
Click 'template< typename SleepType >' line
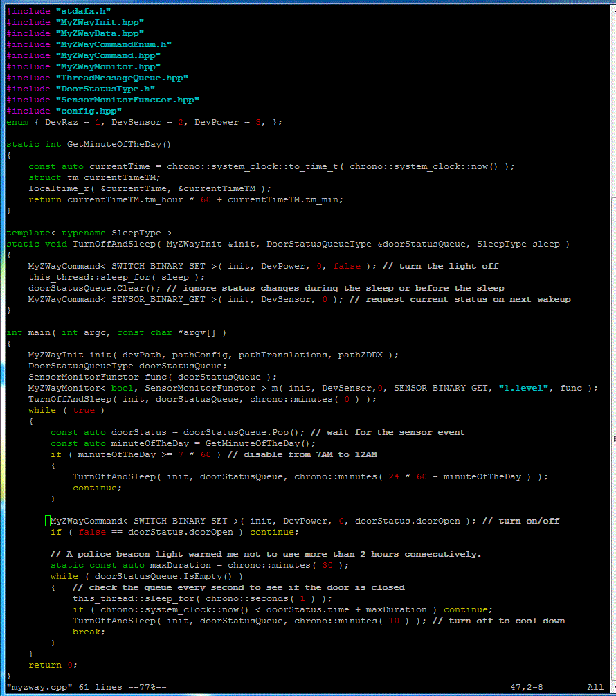(x=89, y=233)
